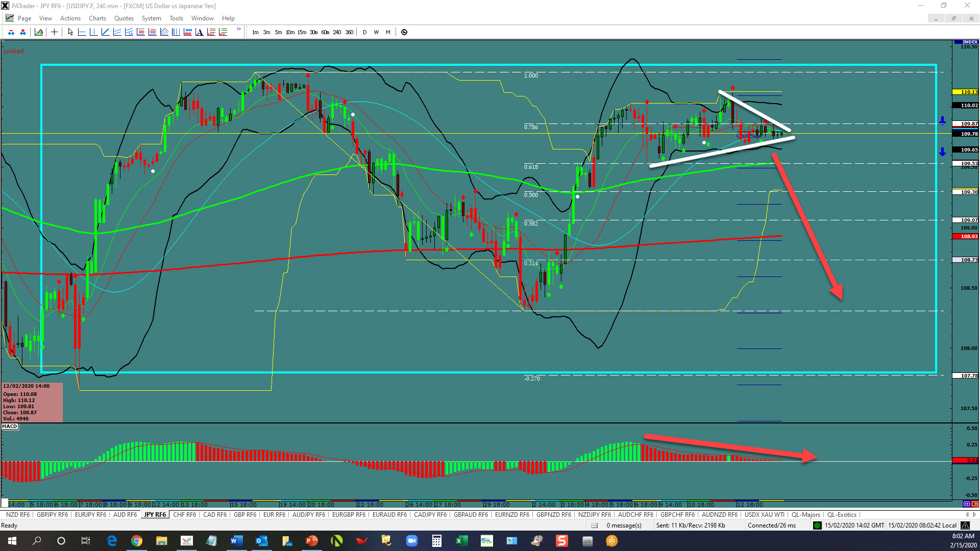Viewport: 980px width, 551px height.
Task: Switch to the CHF RF6 page tab
Action: [184, 515]
